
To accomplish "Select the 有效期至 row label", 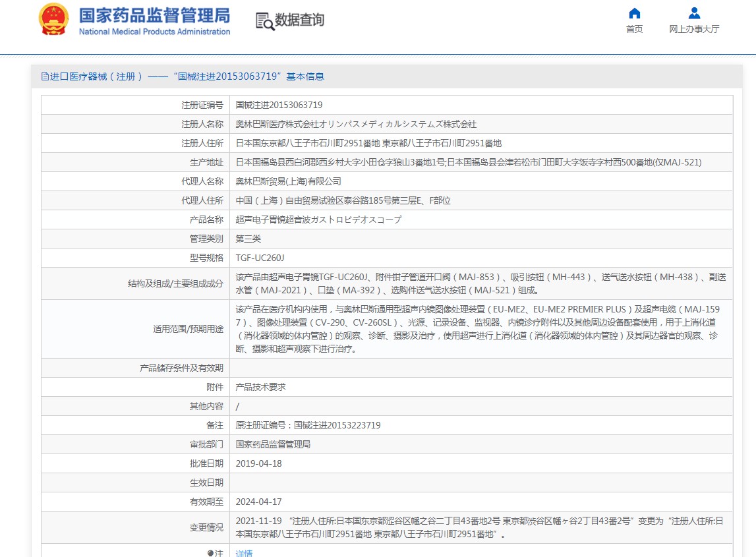I will 207,502.
